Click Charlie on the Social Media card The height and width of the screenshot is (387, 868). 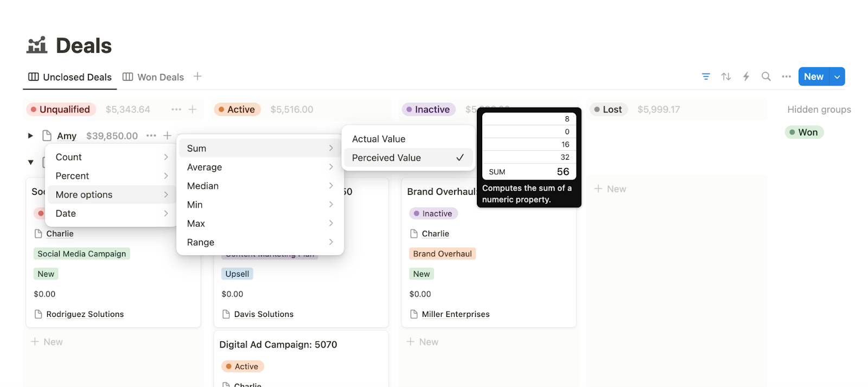(x=60, y=233)
